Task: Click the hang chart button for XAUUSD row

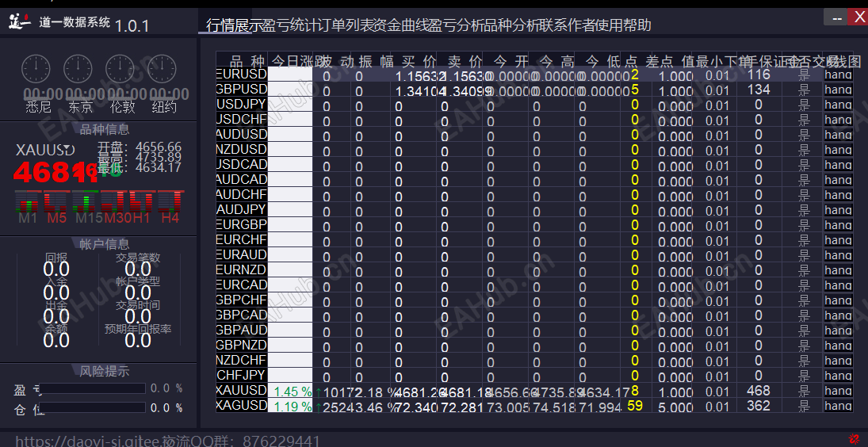Action: click(x=838, y=391)
